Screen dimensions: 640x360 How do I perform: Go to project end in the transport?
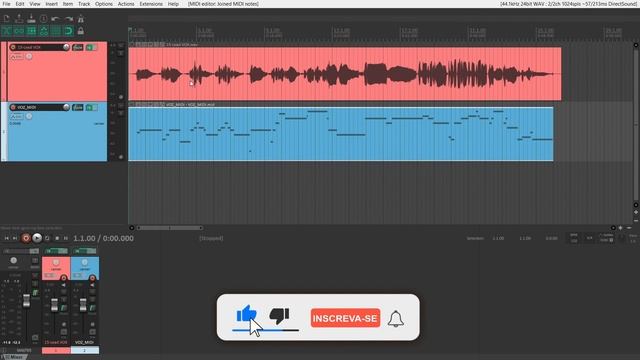[15, 238]
